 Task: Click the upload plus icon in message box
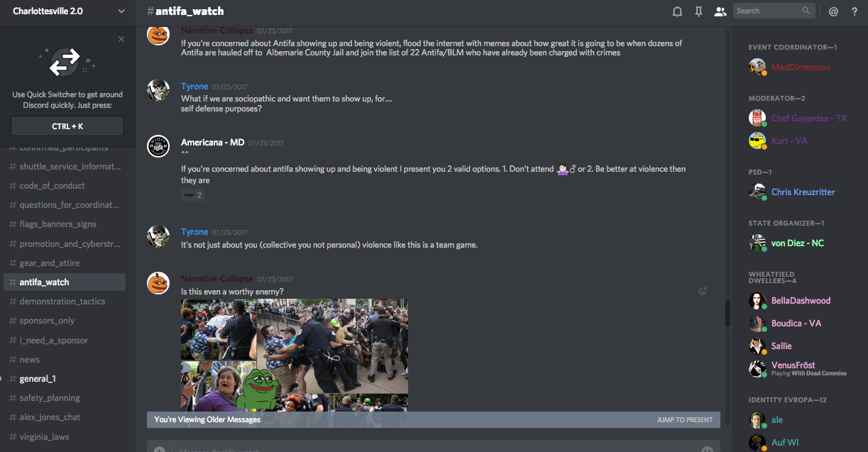tap(159, 449)
